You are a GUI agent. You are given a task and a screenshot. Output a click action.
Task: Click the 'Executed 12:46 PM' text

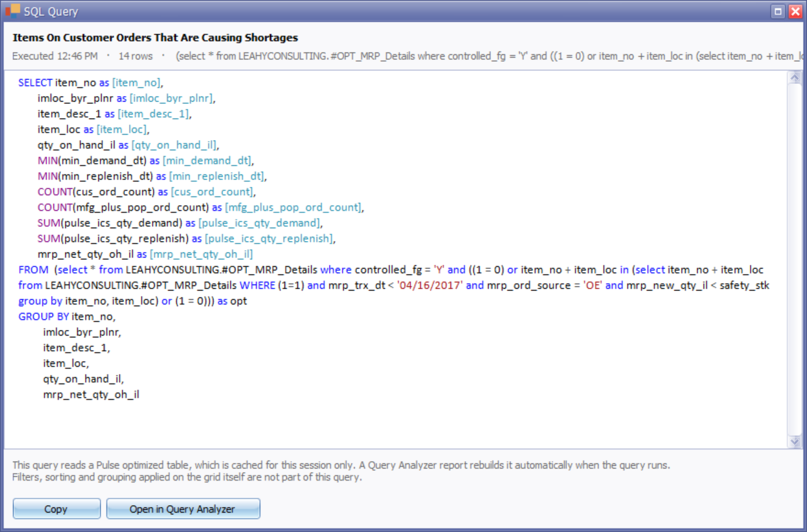tap(55, 56)
